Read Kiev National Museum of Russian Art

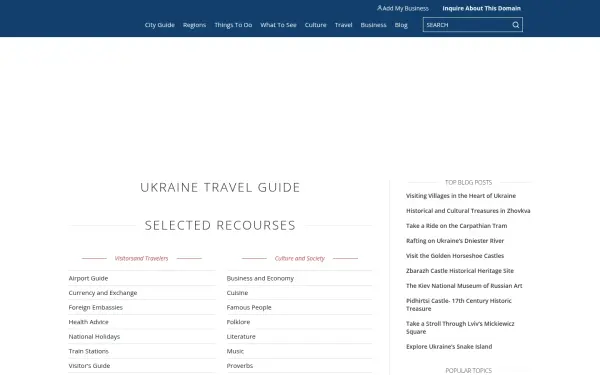[464, 285]
